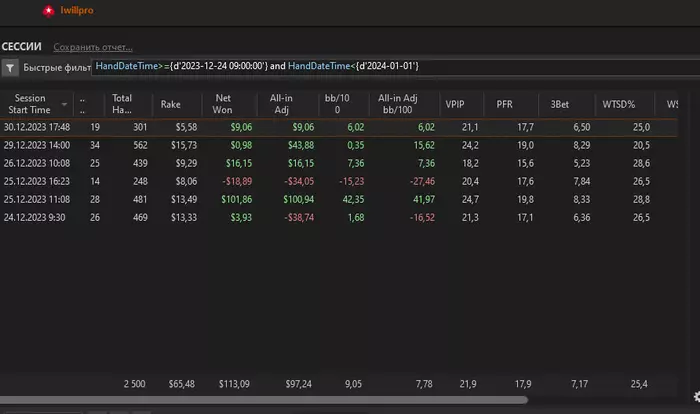This screenshot has width=700, height=414.
Task: Open the Быстрые фильтры quick filters
Action: tap(55, 69)
